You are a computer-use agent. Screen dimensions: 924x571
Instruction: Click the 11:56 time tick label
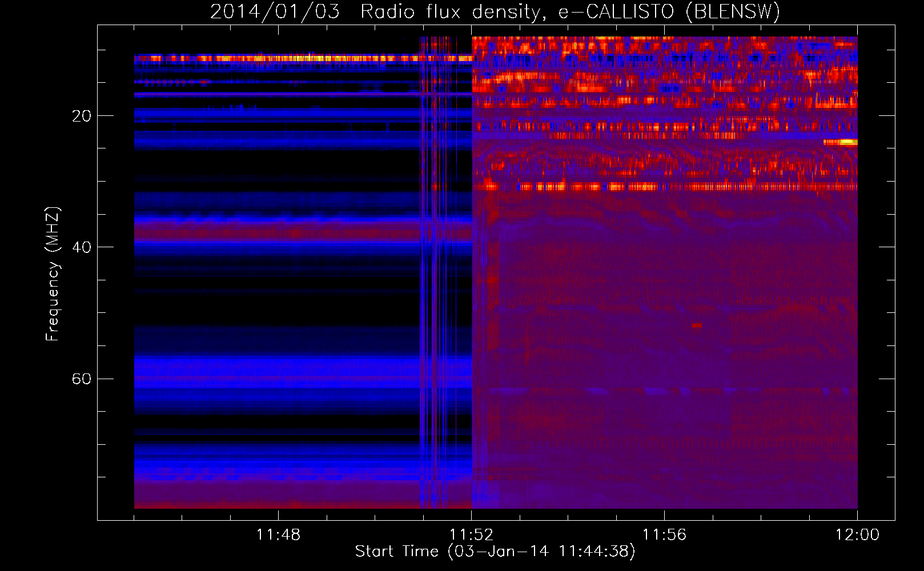tap(664, 535)
